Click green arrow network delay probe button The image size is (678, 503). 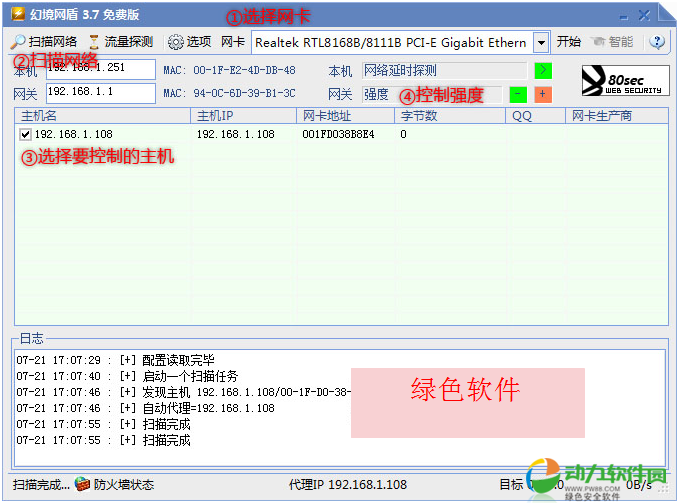point(543,70)
